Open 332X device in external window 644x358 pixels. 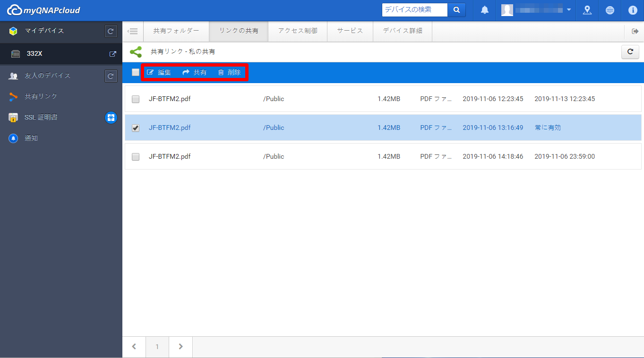[x=112, y=54]
